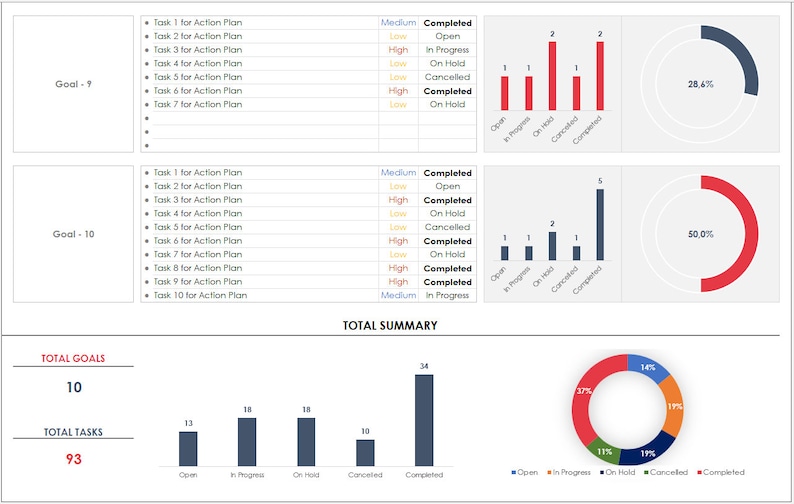794x504 pixels.
Task: Select the red 50,0% donut arc
Action: 750,234
